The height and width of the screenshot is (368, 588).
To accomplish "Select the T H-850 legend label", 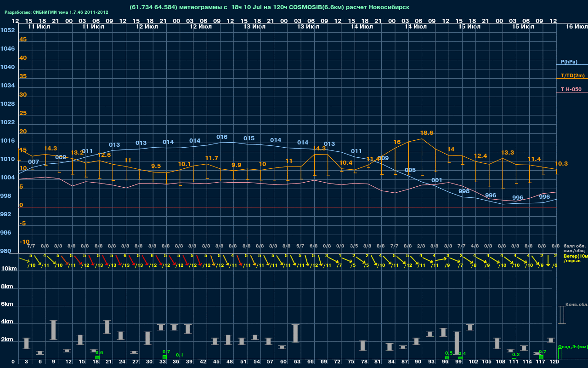I will click(570, 89).
